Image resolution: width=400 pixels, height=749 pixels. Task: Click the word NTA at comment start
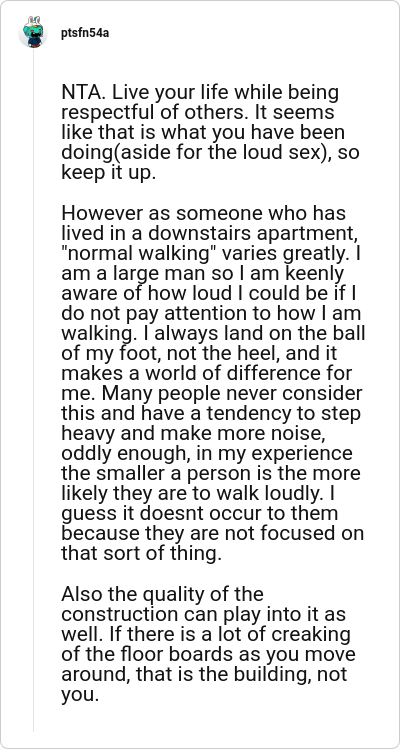(x=79, y=92)
